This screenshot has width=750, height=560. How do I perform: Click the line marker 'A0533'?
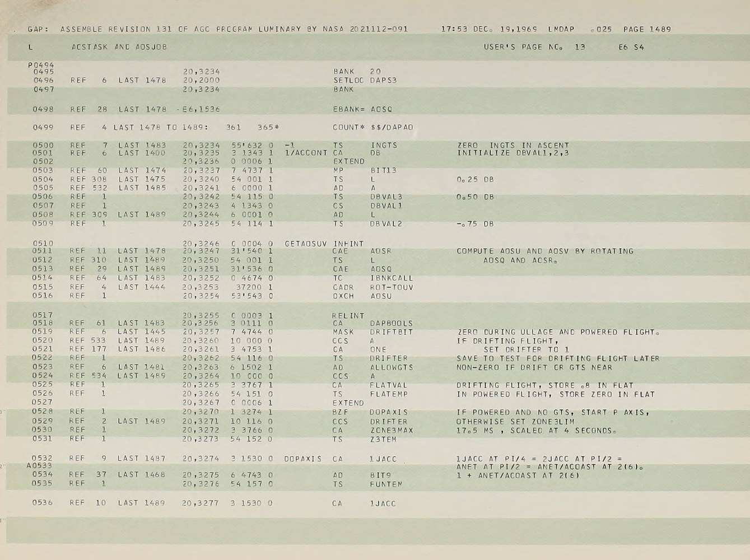pyautogui.click(x=39, y=466)
